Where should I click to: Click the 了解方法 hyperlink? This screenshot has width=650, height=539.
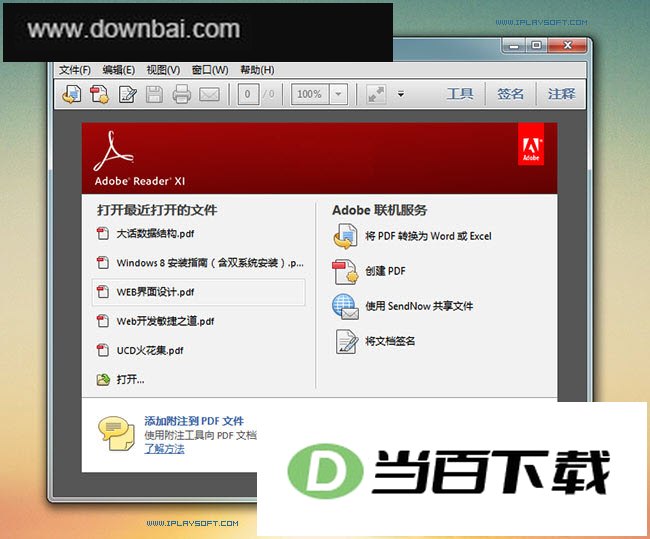pyautogui.click(x=164, y=449)
